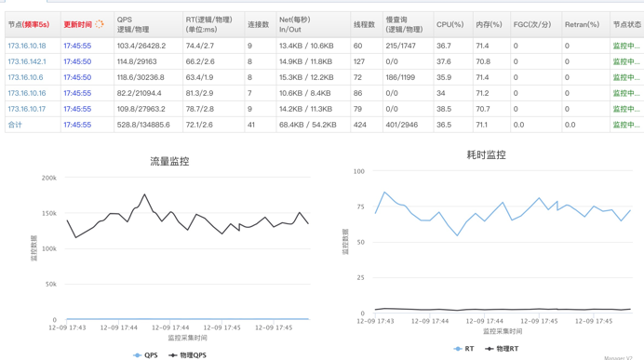The width and height of the screenshot is (644, 360).
Task: Toggle RT series in latency chart legend
Action: pos(464,349)
